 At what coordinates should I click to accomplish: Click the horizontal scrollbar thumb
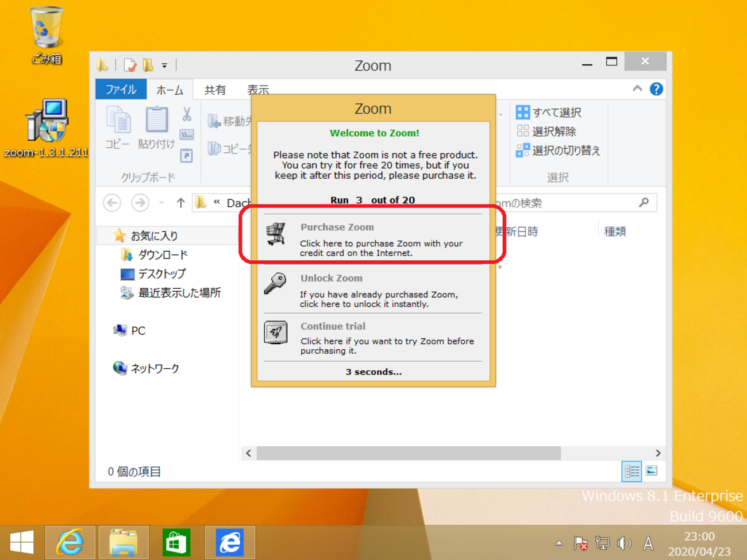(x=409, y=453)
